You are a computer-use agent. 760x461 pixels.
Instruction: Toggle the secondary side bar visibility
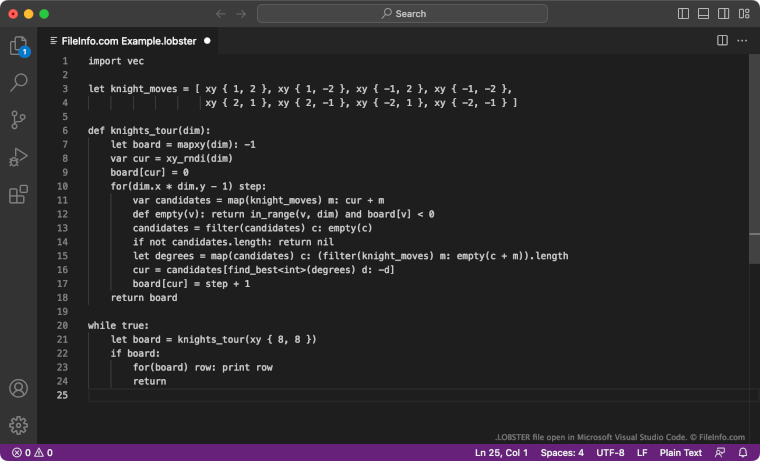721,14
